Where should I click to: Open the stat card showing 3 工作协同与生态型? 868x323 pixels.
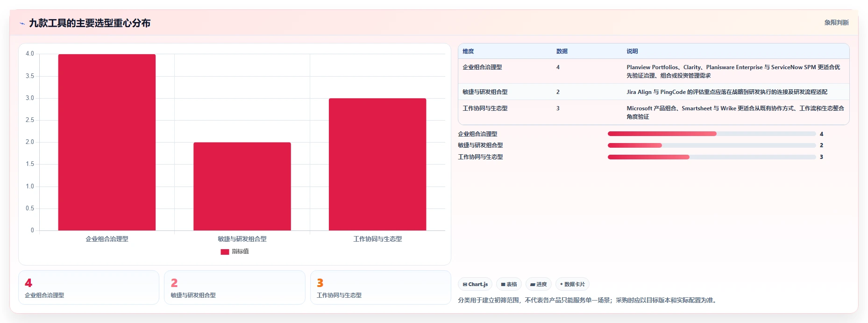[381, 287]
